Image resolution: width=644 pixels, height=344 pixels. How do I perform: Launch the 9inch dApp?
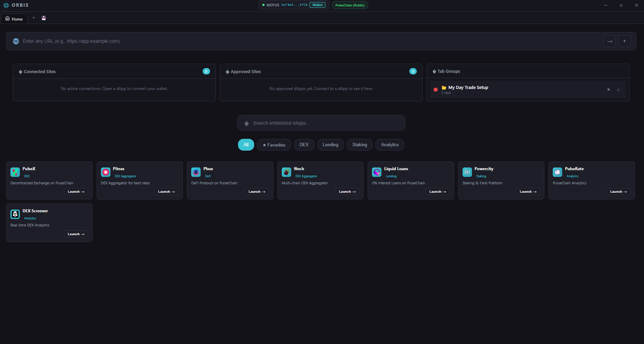(x=347, y=192)
